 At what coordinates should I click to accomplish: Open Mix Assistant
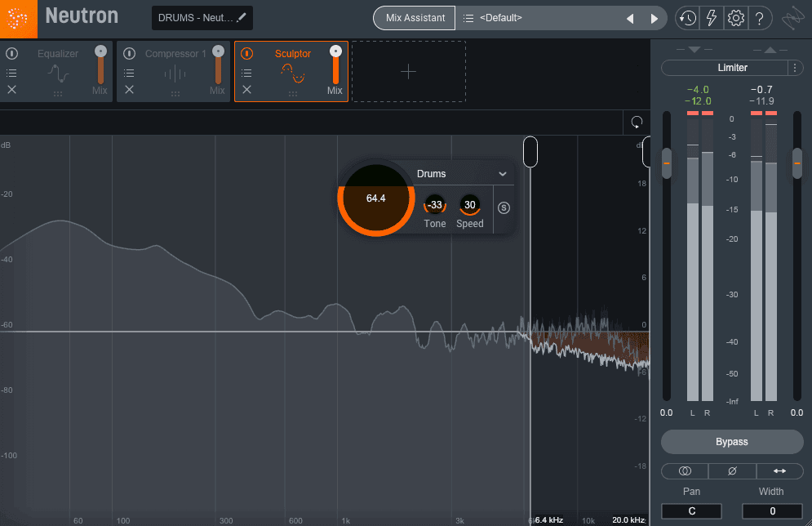pos(415,18)
